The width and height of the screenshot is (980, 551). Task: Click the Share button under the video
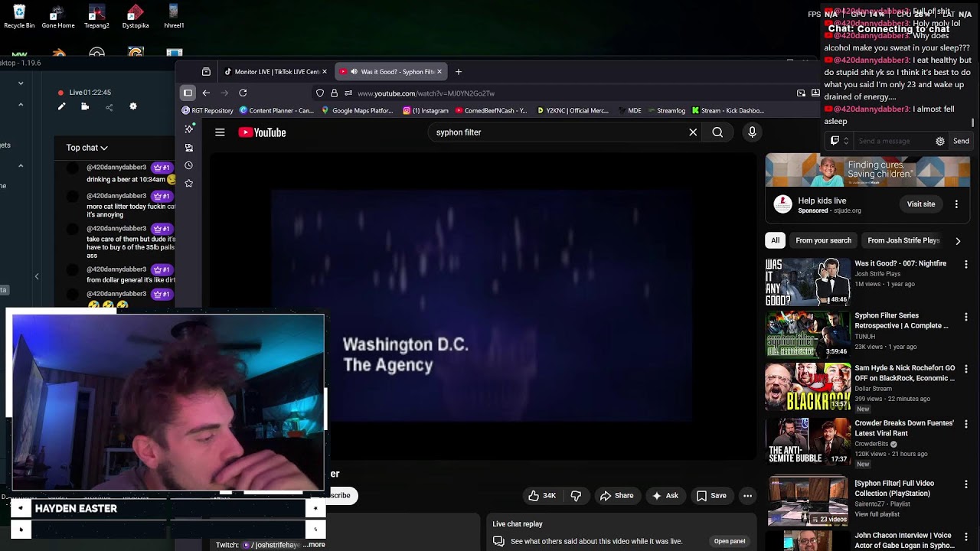tap(616, 496)
